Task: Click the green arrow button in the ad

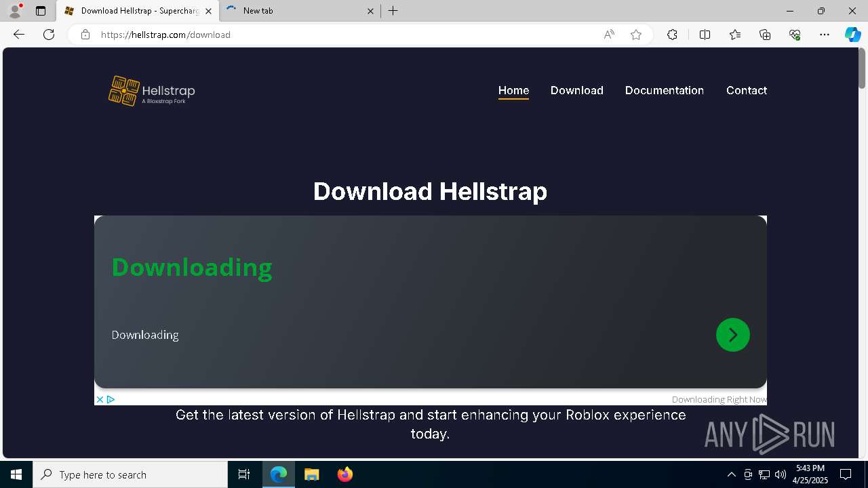Action: (733, 335)
